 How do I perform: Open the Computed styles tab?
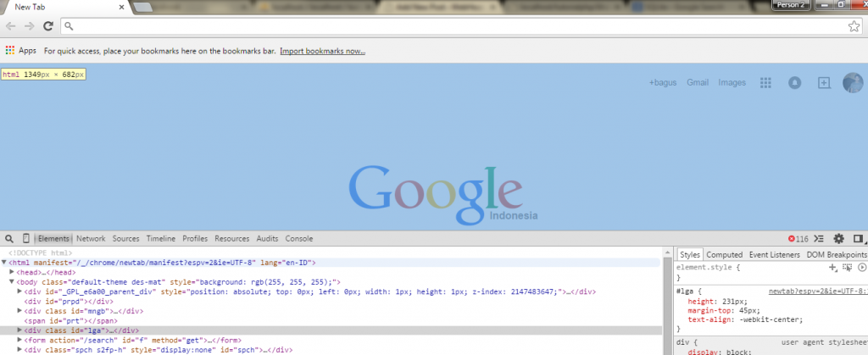tap(724, 254)
